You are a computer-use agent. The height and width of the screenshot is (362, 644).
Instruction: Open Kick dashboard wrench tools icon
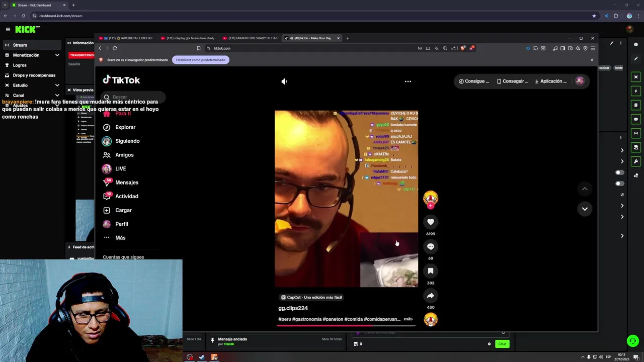click(636, 161)
